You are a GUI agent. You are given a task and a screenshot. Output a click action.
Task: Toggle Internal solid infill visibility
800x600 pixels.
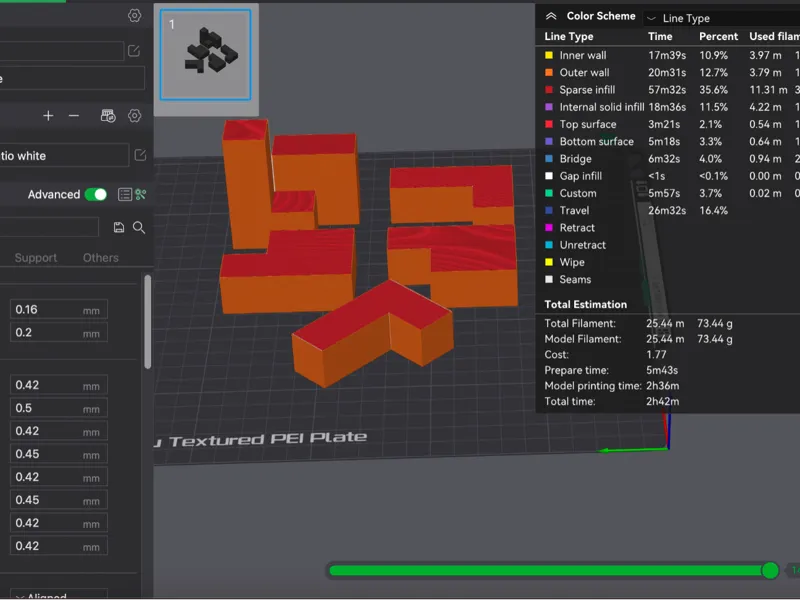(549, 107)
